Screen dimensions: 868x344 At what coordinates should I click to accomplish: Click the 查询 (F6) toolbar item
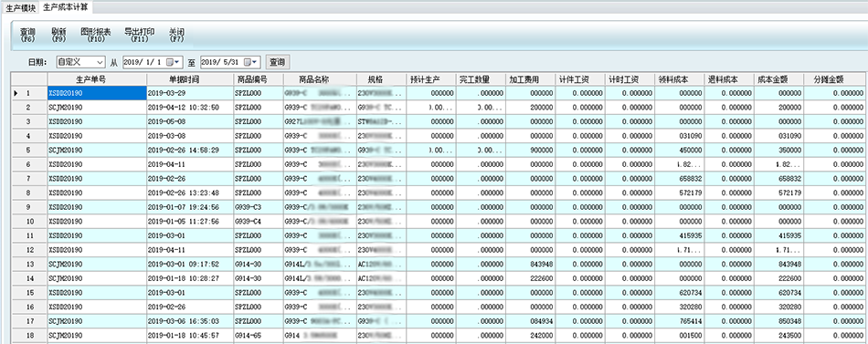[27, 36]
